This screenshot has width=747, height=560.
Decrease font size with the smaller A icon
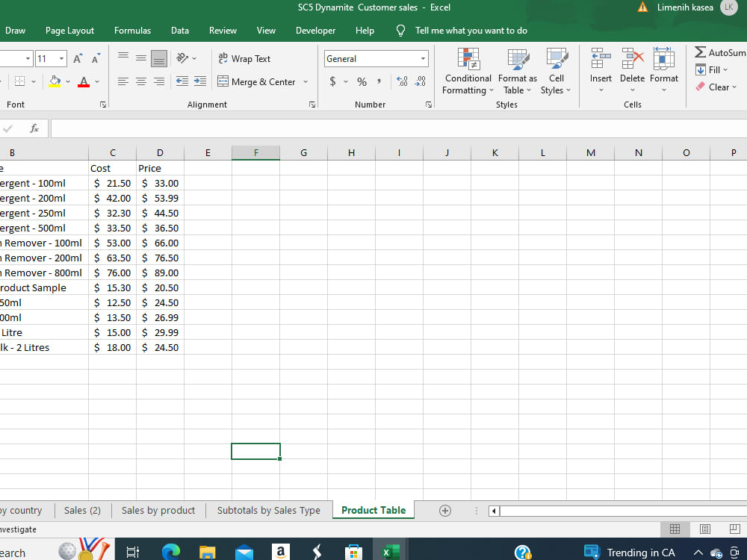96,58
